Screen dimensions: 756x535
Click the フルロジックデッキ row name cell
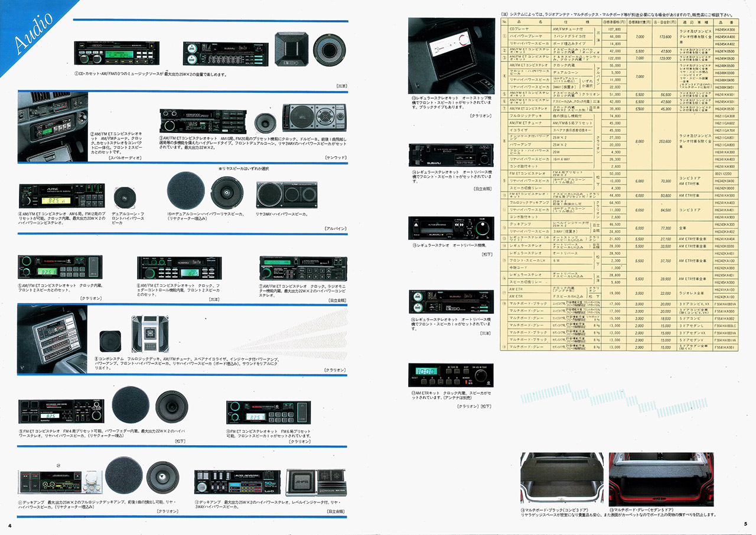pyautogui.click(x=530, y=116)
